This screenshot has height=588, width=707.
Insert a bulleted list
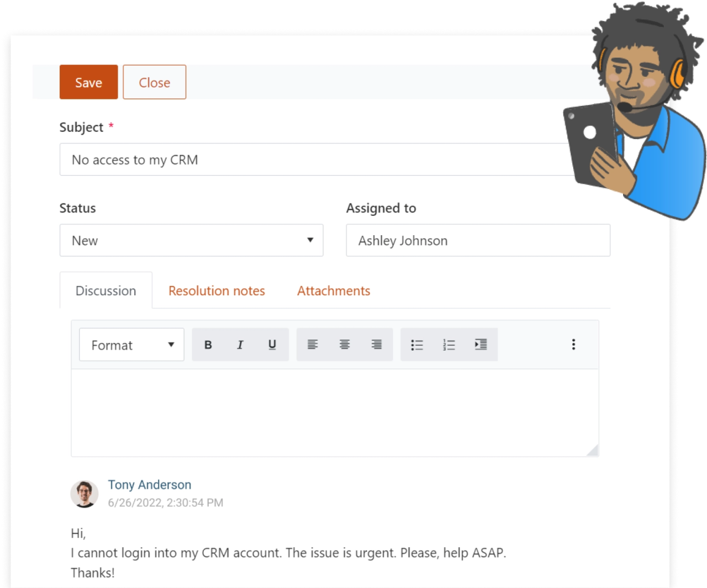click(x=417, y=345)
